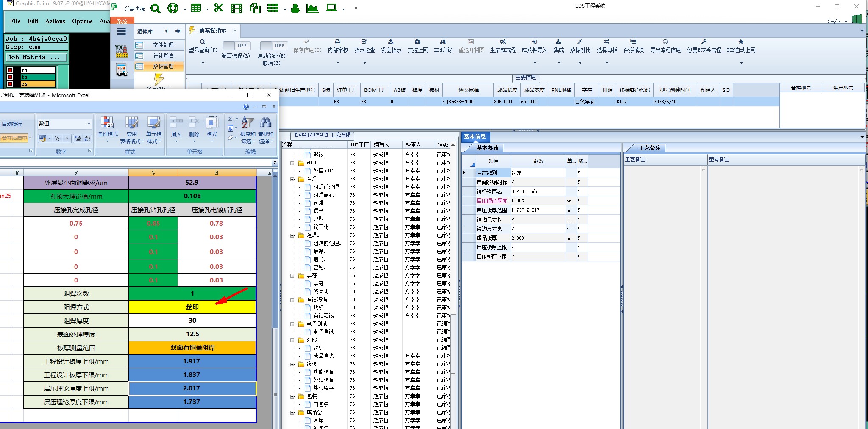Viewport: 868px width, 429px height.
Task: Click the 层压理论厚度 parameter row
Action: pyautogui.click(x=526, y=201)
